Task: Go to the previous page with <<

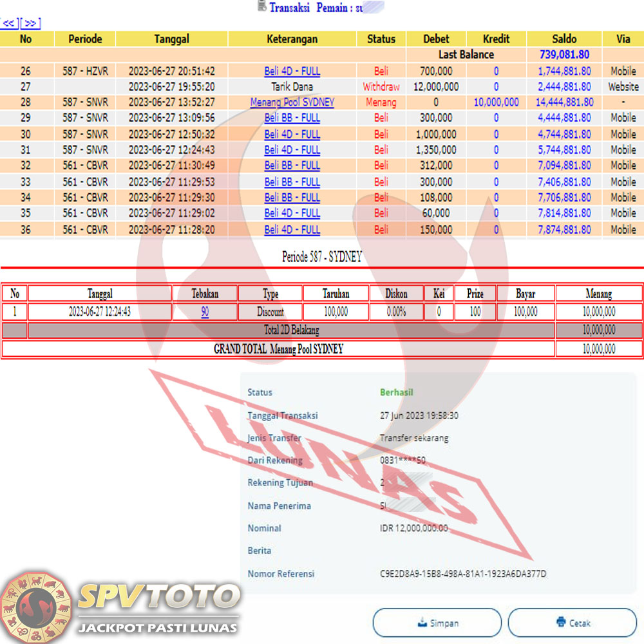Action: [x=10, y=24]
